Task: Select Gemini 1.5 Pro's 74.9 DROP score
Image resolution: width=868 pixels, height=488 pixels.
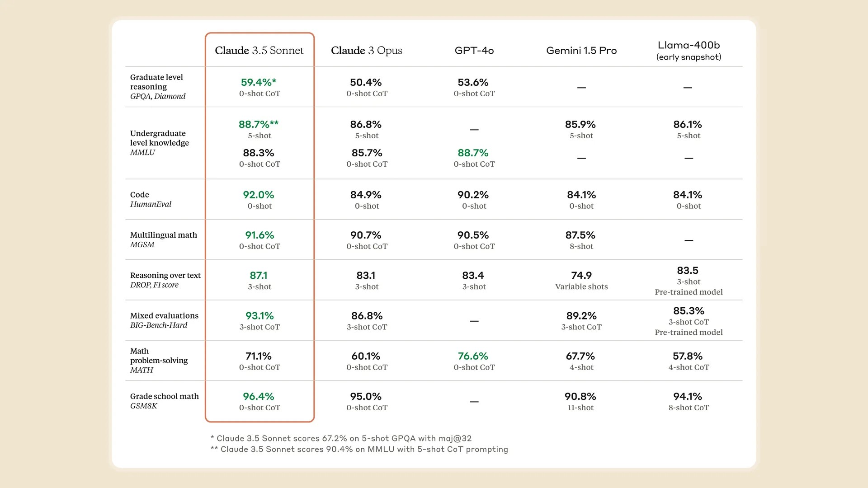Action: [581, 276]
